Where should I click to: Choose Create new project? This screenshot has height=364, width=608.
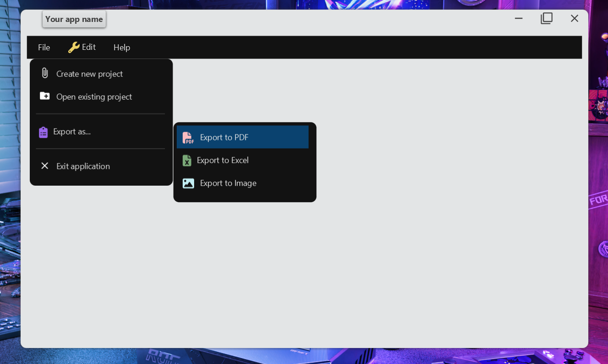coord(101,74)
